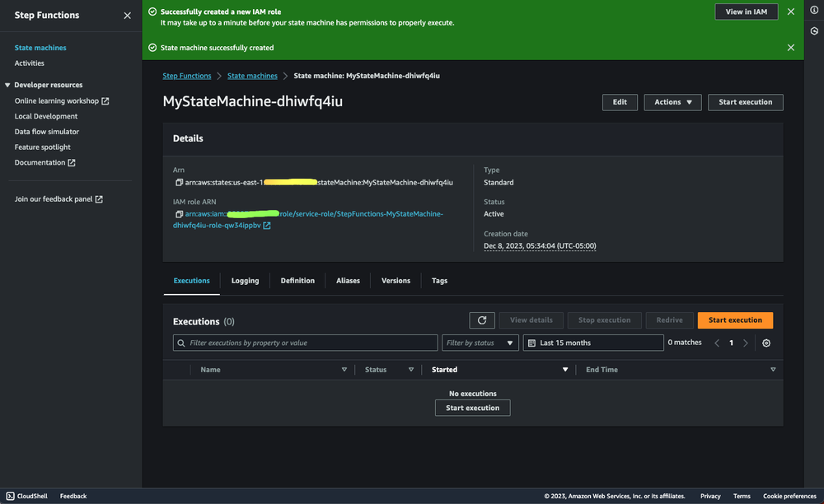Click the executions filter search icon

(180, 343)
